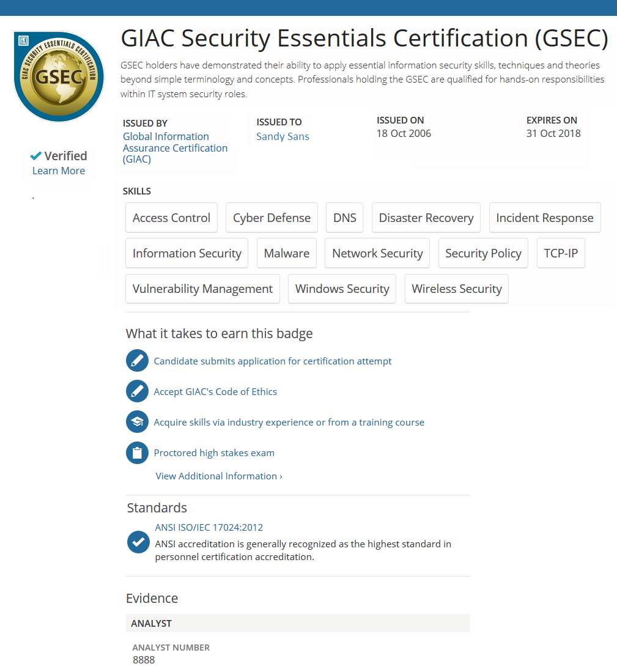The image size is (617, 672).
Task: Click the Evidence section heading
Action: pyautogui.click(x=152, y=598)
